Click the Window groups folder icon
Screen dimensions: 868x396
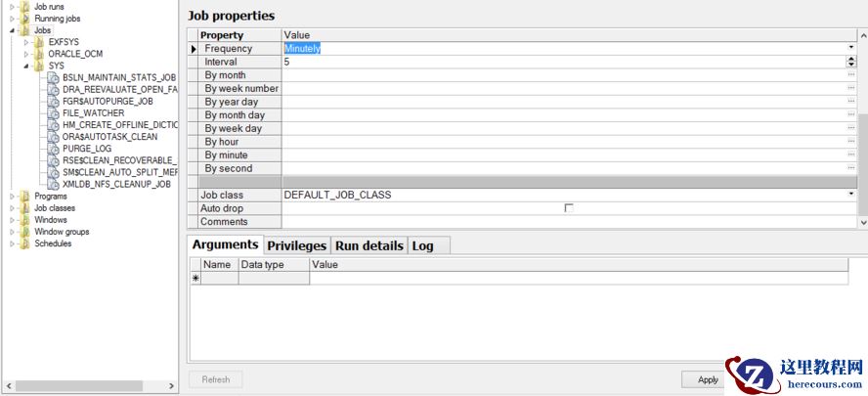tap(24, 232)
